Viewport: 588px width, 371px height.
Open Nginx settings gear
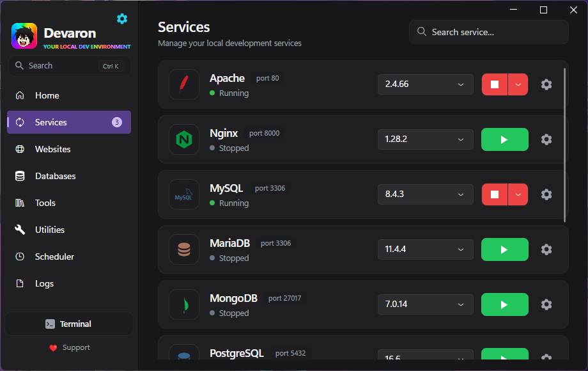pyautogui.click(x=546, y=139)
